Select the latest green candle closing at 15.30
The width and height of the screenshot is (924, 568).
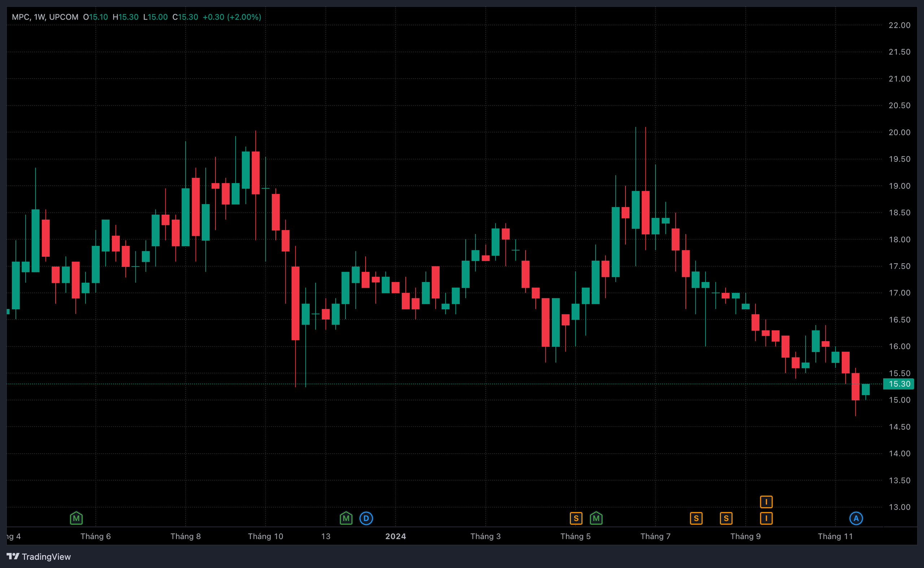click(x=866, y=389)
